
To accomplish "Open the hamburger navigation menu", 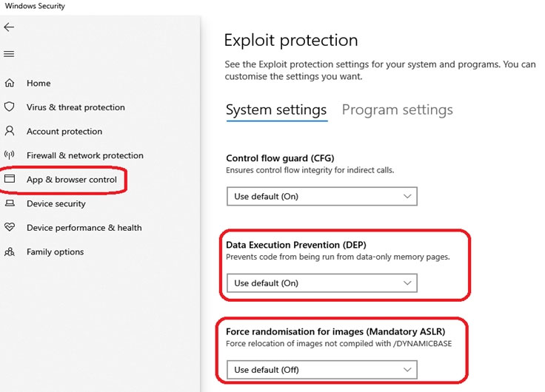I will [x=9, y=54].
